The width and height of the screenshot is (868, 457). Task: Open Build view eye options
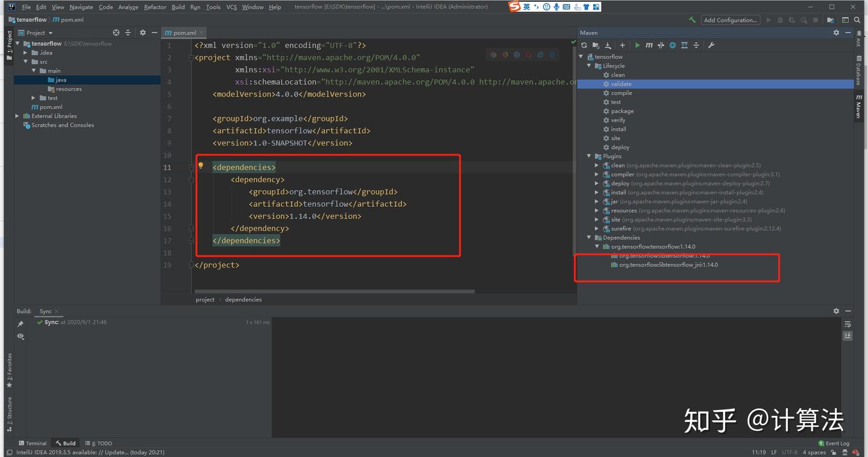pos(20,336)
